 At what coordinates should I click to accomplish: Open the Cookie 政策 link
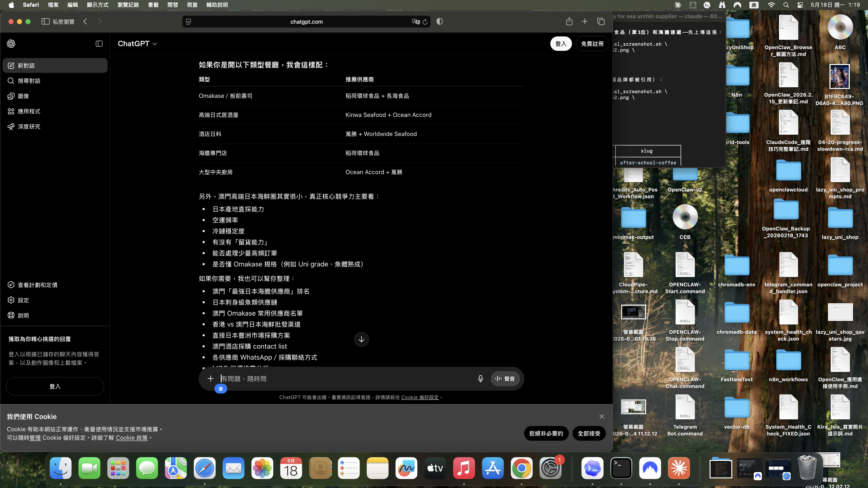click(132, 438)
